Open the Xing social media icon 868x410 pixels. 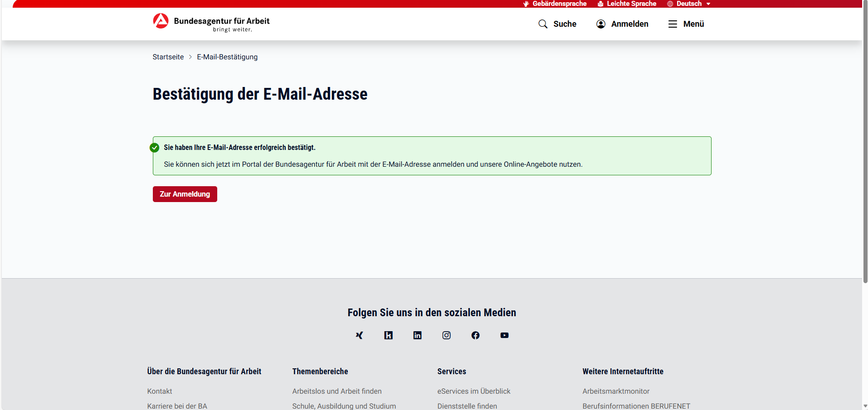pos(359,335)
